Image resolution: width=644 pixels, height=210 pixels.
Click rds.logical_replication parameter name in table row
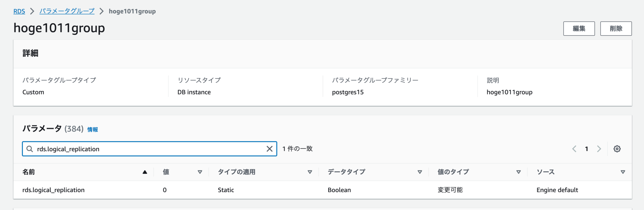coord(53,190)
